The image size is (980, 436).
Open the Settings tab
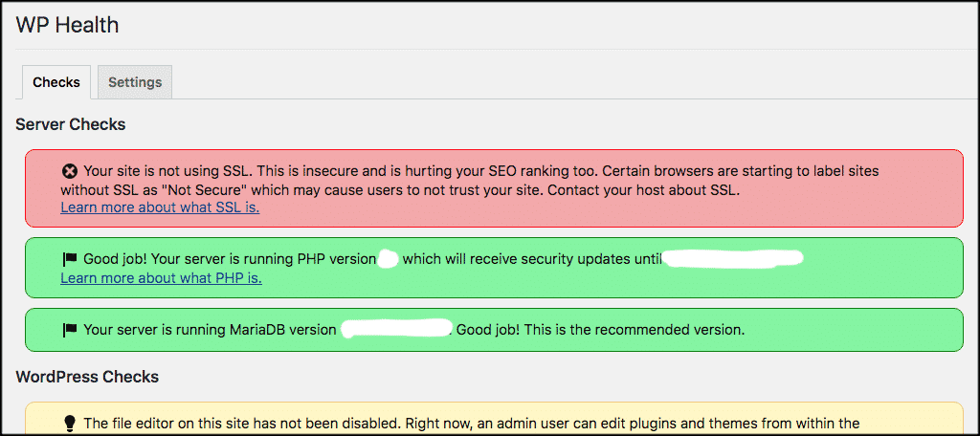[x=135, y=82]
